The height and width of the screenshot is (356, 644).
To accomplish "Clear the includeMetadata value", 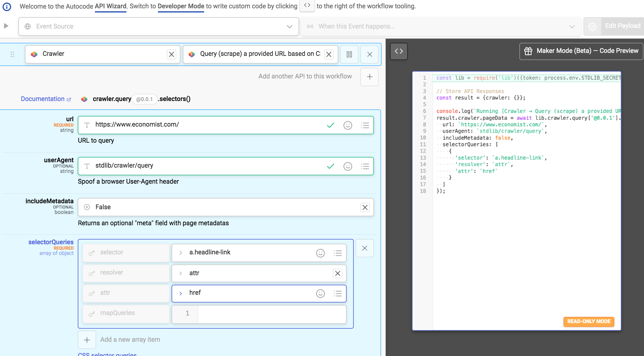I will [x=365, y=207].
